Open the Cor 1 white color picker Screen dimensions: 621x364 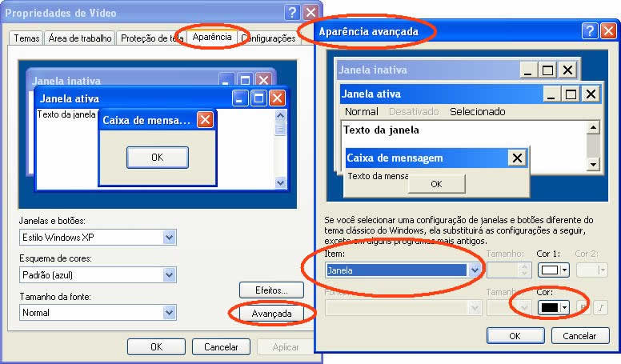553,270
